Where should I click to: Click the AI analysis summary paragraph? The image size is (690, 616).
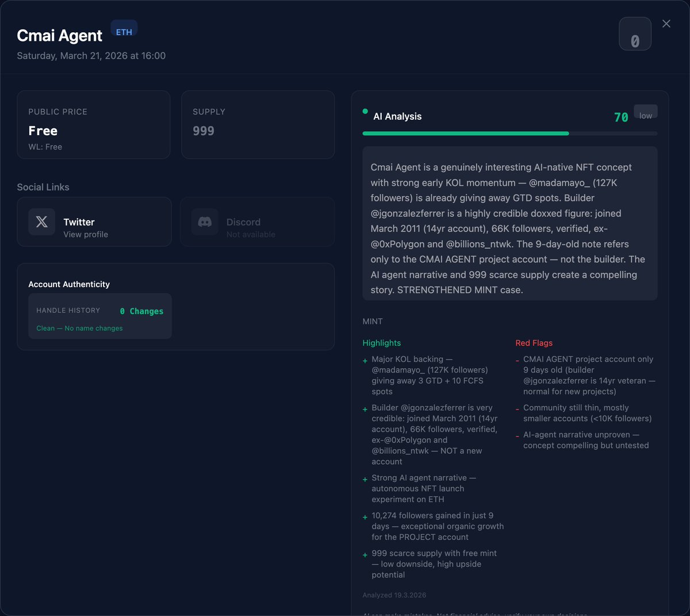click(x=510, y=223)
